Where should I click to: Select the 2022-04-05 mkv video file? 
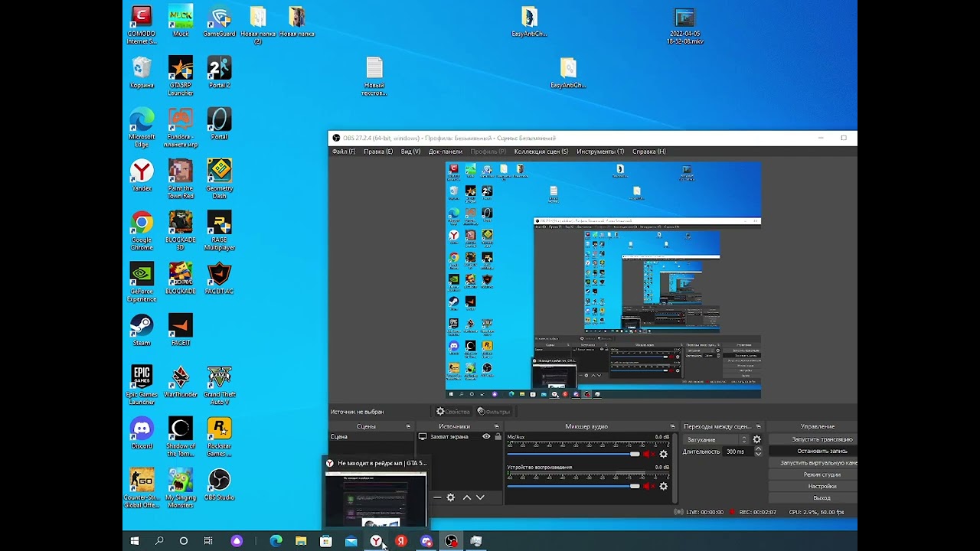pos(685,25)
